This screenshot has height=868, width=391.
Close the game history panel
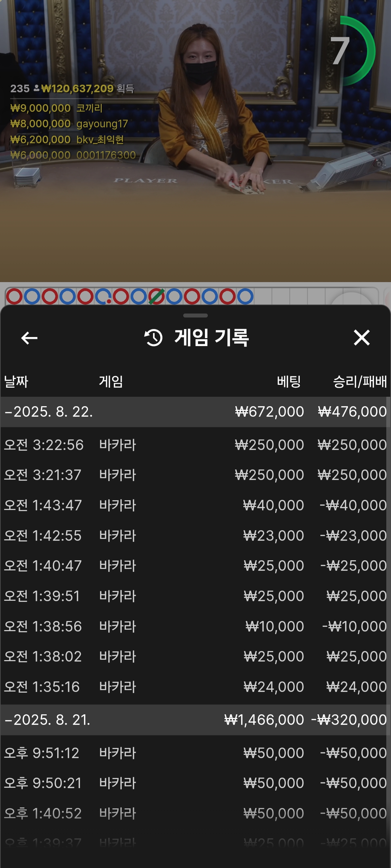[362, 338]
